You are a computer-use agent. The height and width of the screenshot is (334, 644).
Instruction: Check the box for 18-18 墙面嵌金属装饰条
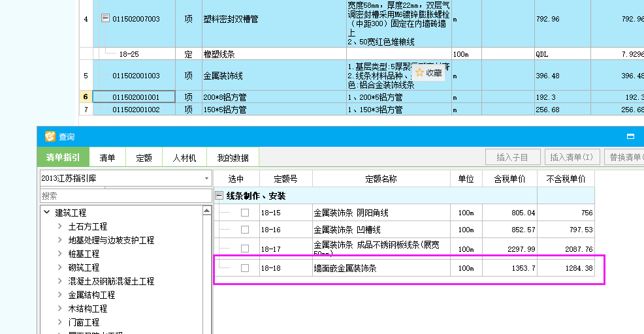point(245,268)
